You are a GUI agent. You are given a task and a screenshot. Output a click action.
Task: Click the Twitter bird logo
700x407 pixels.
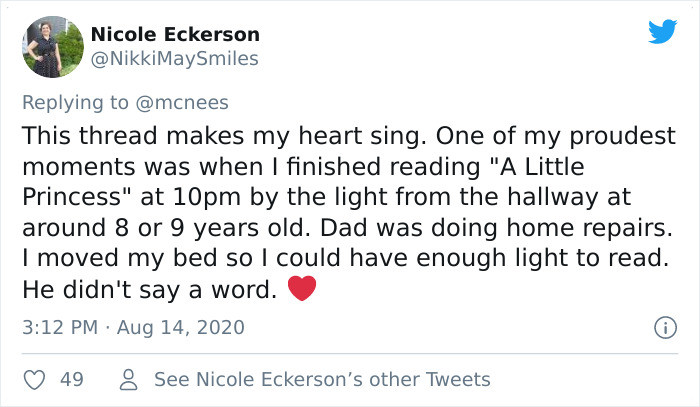pos(662,31)
